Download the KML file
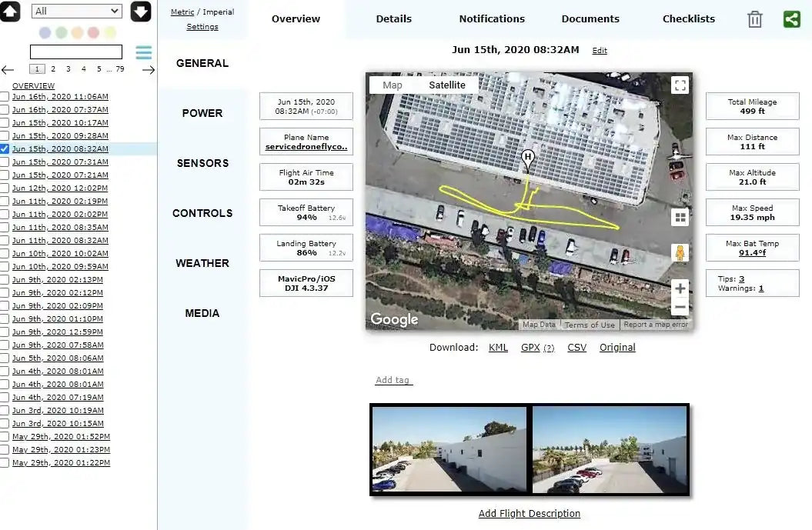The height and width of the screenshot is (530, 812). tap(498, 348)
